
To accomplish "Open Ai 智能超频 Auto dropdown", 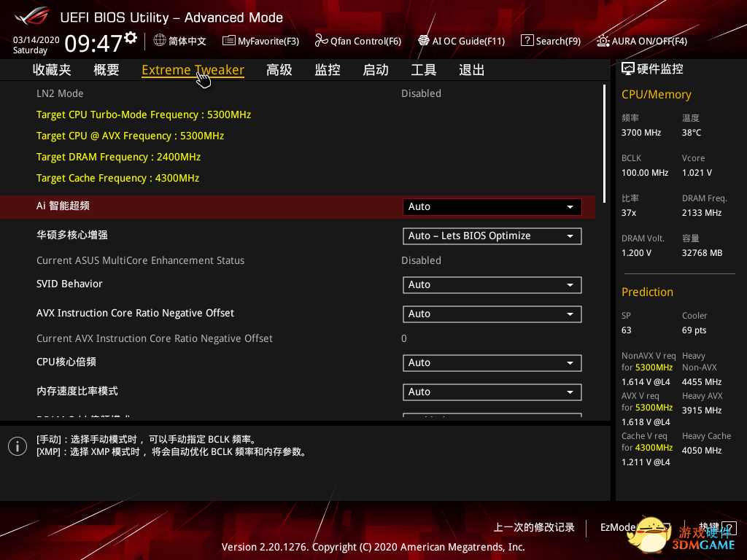I will point(492,206).
